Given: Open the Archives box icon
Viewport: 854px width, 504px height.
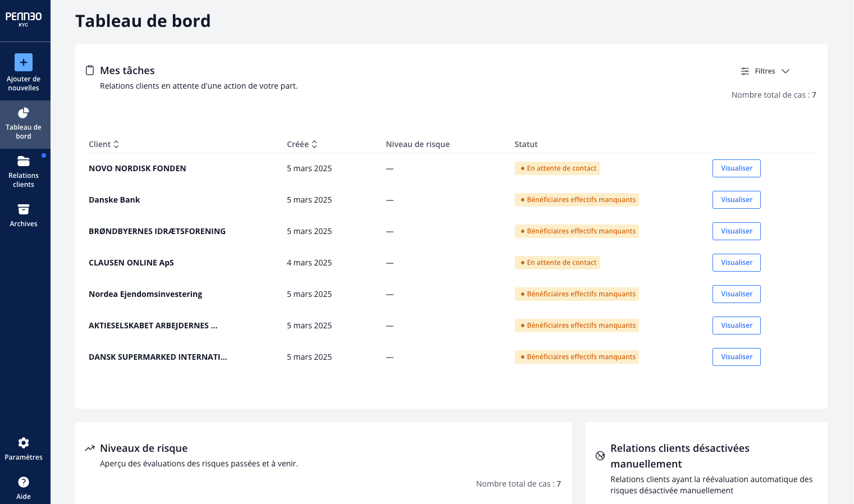Looking at the screenshot, I should (x=24, y=209).
